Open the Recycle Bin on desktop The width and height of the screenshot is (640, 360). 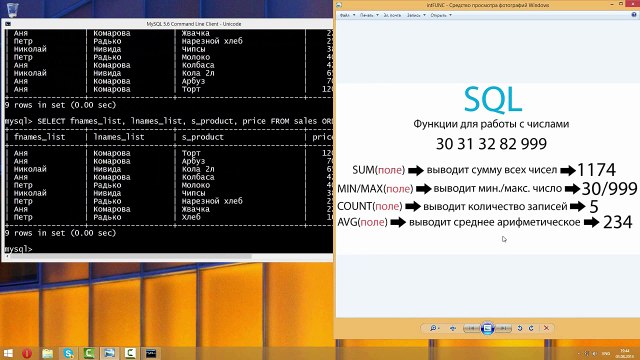(x=13, y=10)
